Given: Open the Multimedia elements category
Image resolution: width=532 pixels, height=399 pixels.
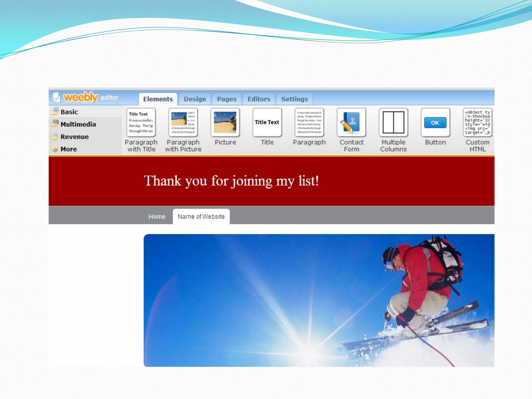Looking at the screenshot, I should (x=78, y=124).
